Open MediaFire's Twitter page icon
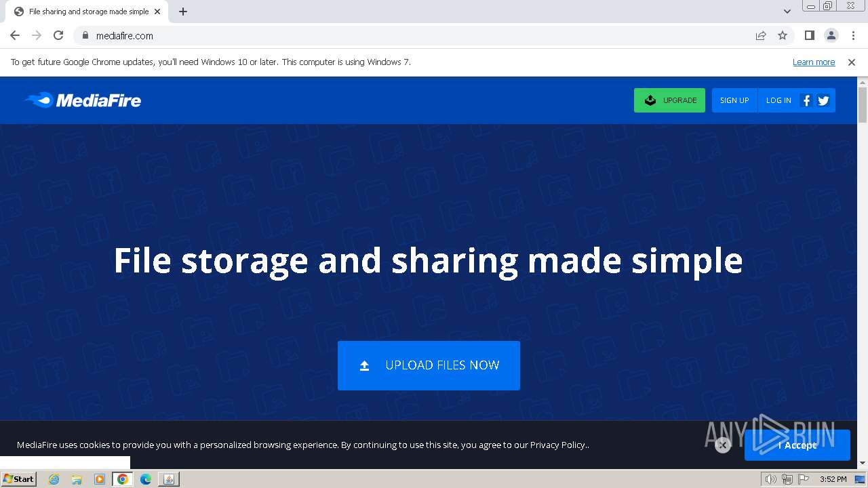Viewport: 868px width, 488px height. point(823,100)
